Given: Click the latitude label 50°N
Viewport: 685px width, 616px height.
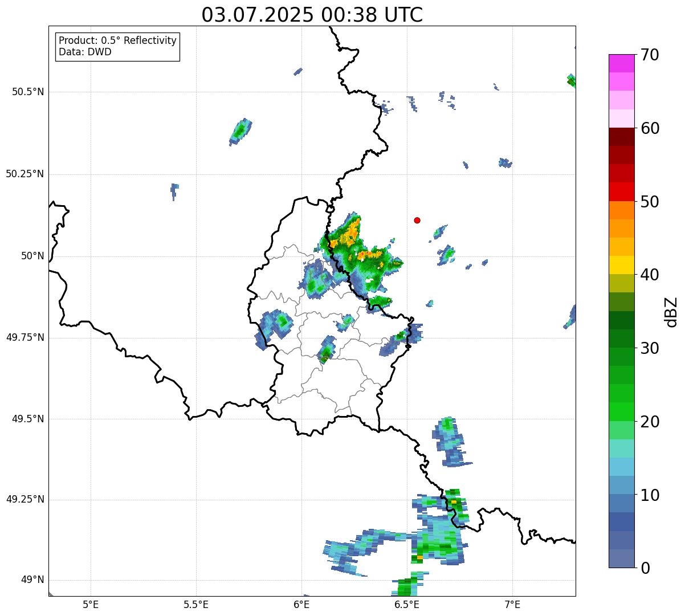Looking at the screenshot, I should click(32, 256).
